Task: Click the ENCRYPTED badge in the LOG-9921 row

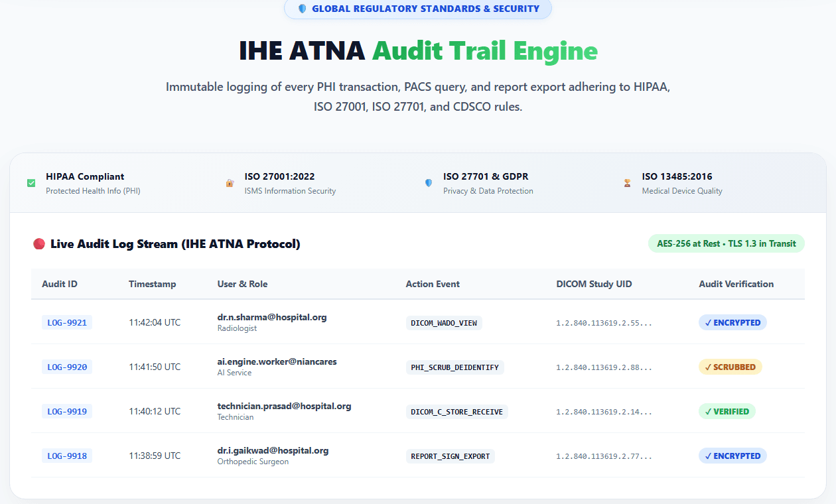Action: tap(732, 323)
